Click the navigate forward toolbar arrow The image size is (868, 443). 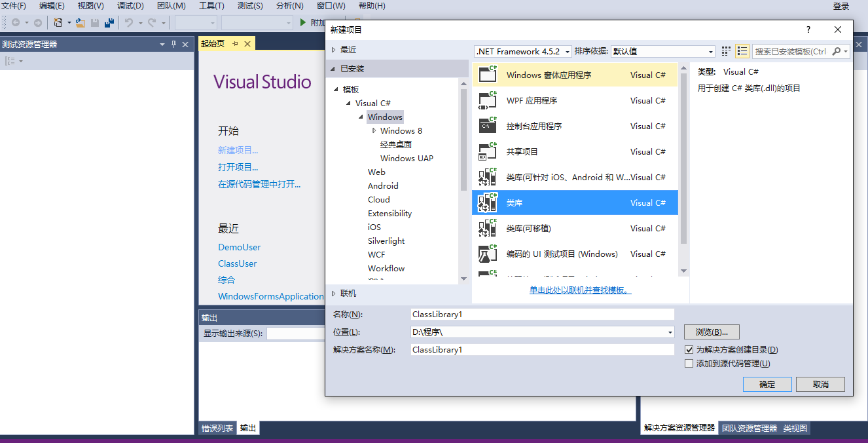coord(37,22)
